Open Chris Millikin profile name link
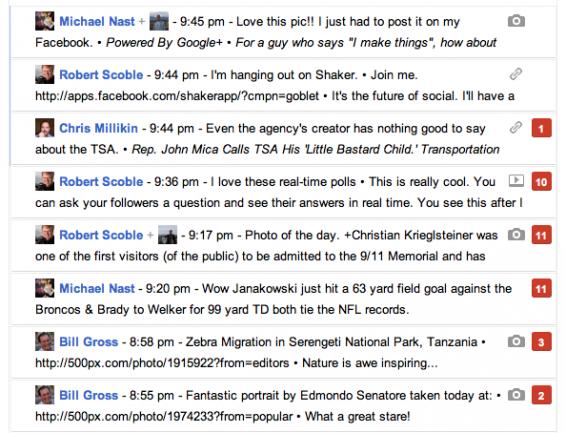This screenshot has width=566, height=433. coord(98,128)
